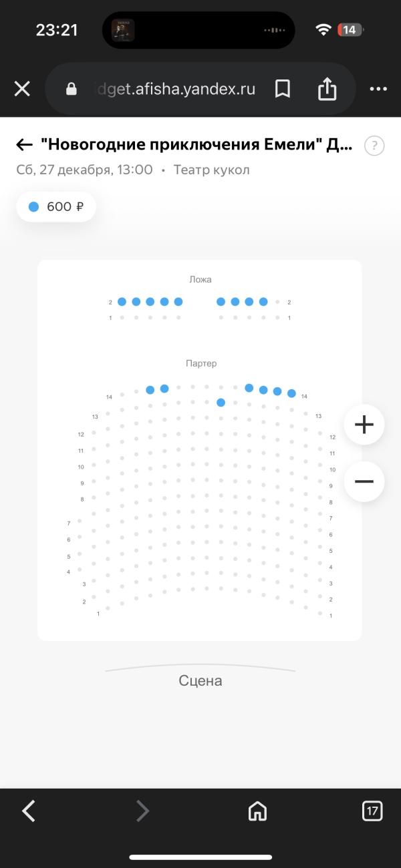Select the first available seat in Ложа row 2
The image size is (401, 868).
122,302
